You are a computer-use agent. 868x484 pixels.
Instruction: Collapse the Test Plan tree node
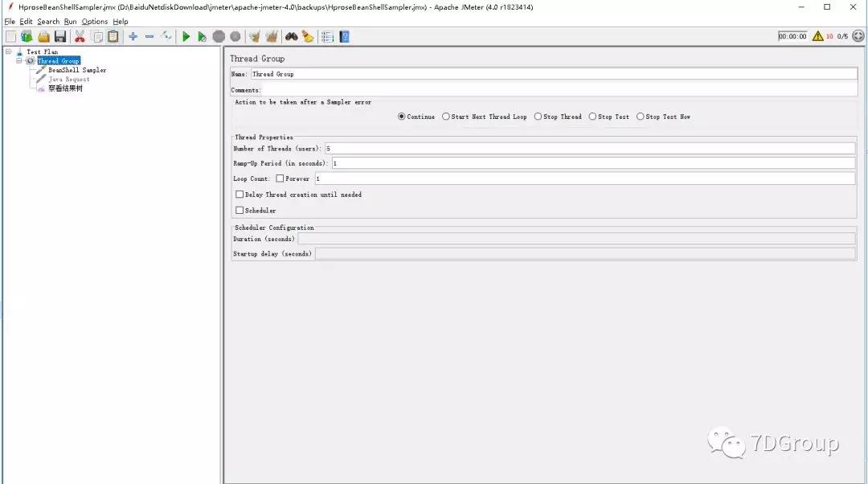coord(8,51)
